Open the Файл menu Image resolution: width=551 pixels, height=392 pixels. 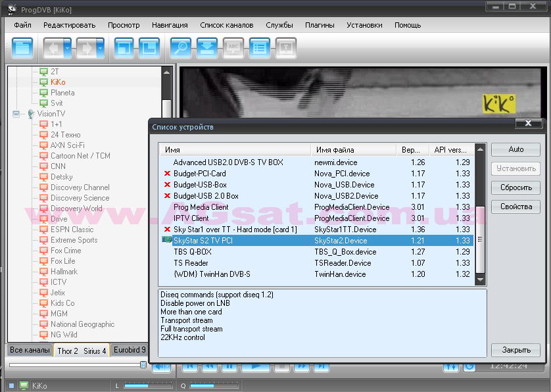22,25
